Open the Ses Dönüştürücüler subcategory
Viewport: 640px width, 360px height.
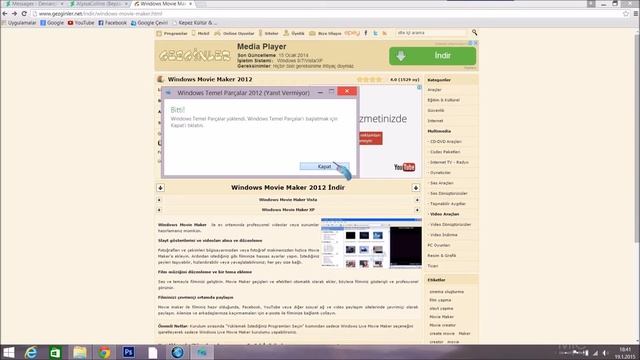[448, 193]
